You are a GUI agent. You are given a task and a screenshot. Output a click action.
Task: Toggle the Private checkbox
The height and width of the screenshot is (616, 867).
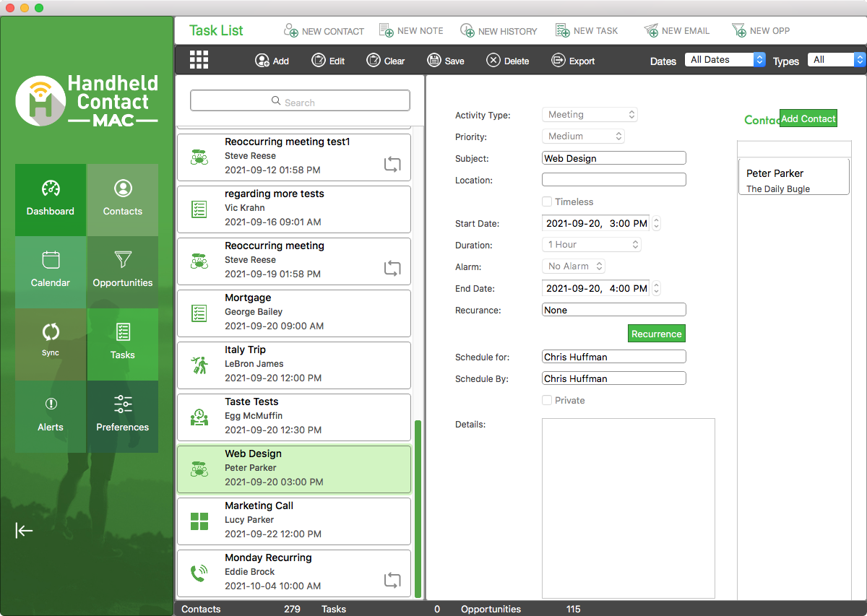547,400
